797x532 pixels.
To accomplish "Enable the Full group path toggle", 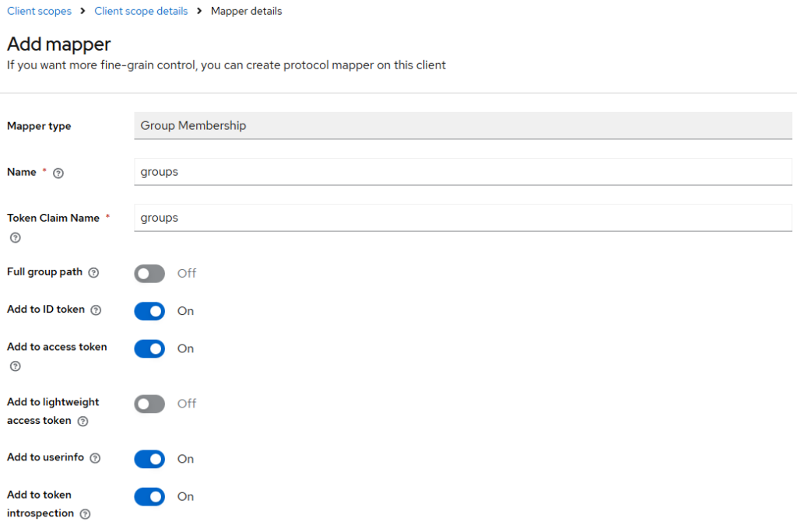I will [149, 274].
